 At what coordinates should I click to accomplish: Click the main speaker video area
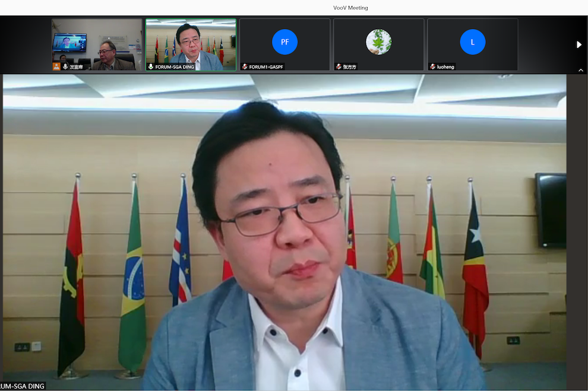pyautogui.click(x=285, y=237)
